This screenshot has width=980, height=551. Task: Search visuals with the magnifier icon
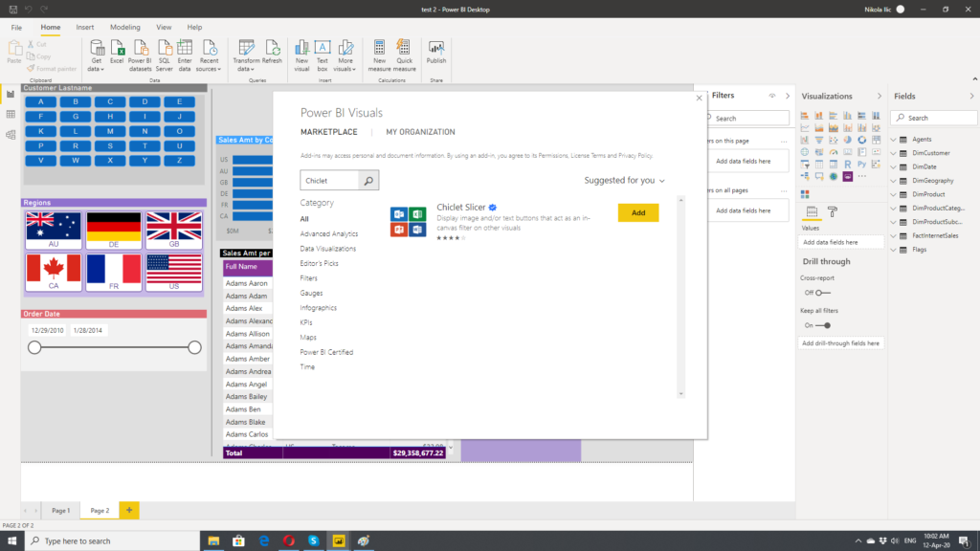click(x=368, y=181)
